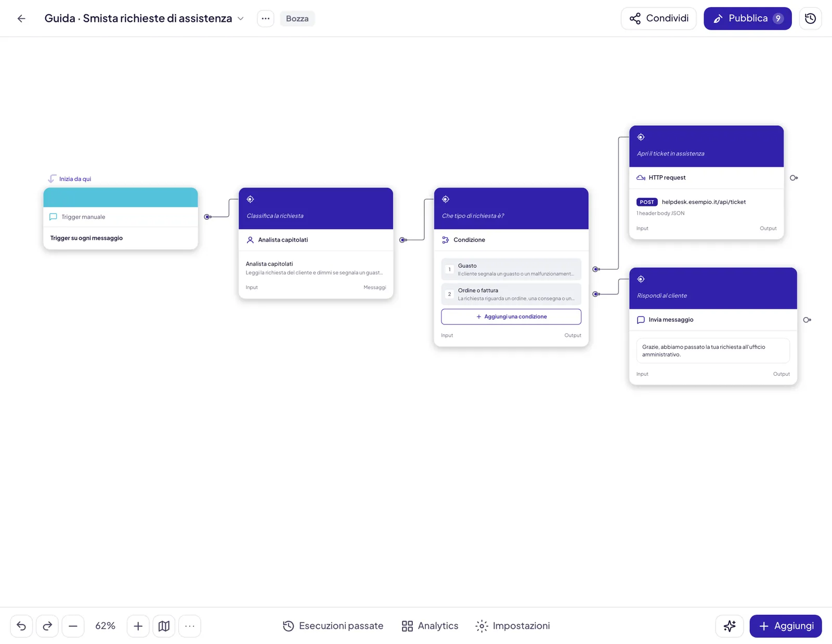
Task: Click Aggiungi una condizione button
Action: coord(511,317)
